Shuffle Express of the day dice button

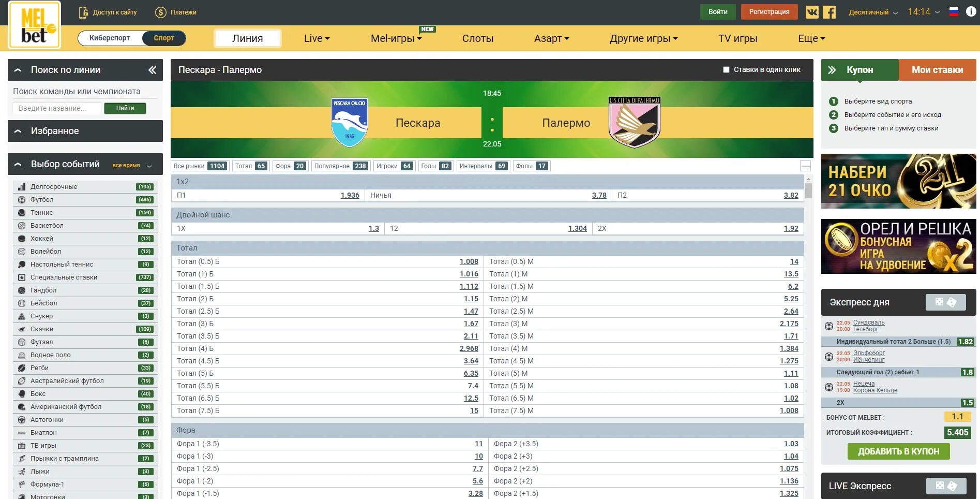945,302
